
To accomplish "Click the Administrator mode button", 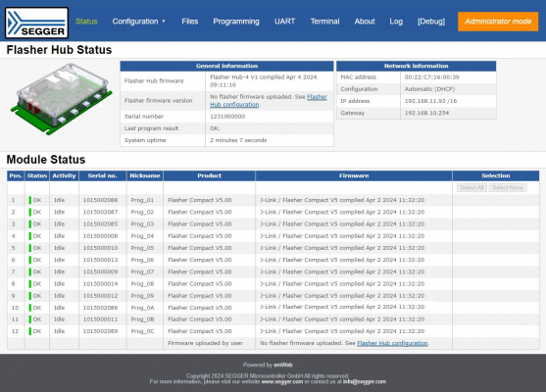I will (498, 22).
